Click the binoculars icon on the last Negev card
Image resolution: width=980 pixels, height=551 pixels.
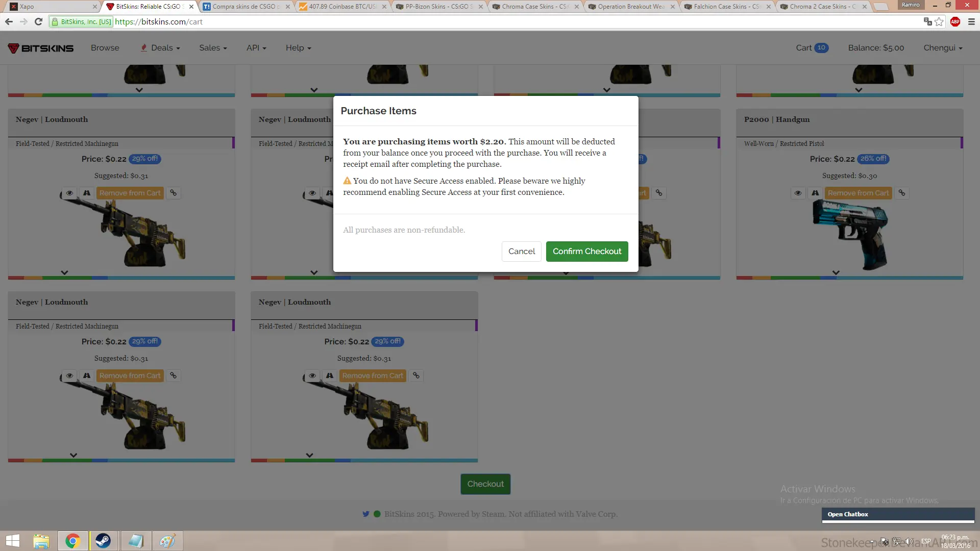(330, 375)
